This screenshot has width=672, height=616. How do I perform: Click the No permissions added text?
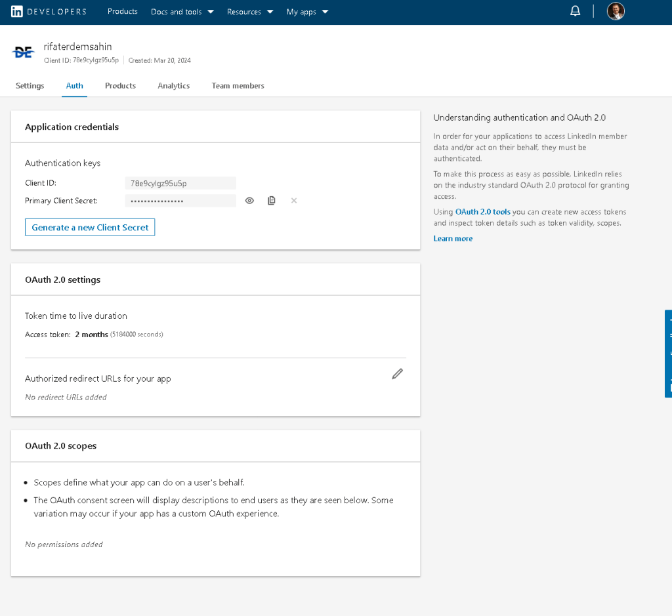[64, 544]
